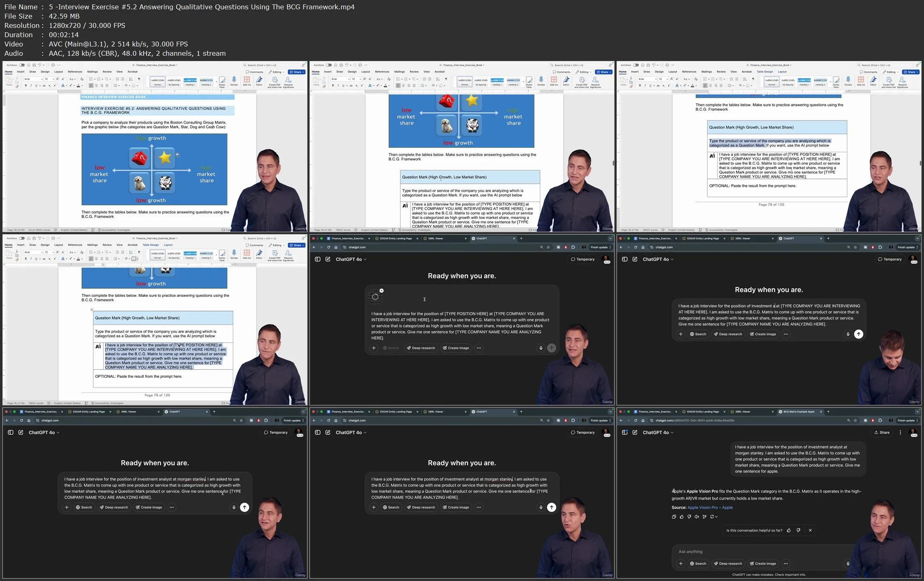Toggle Temporary chat in image-attachment ChatGPT frame

point(583,259)
